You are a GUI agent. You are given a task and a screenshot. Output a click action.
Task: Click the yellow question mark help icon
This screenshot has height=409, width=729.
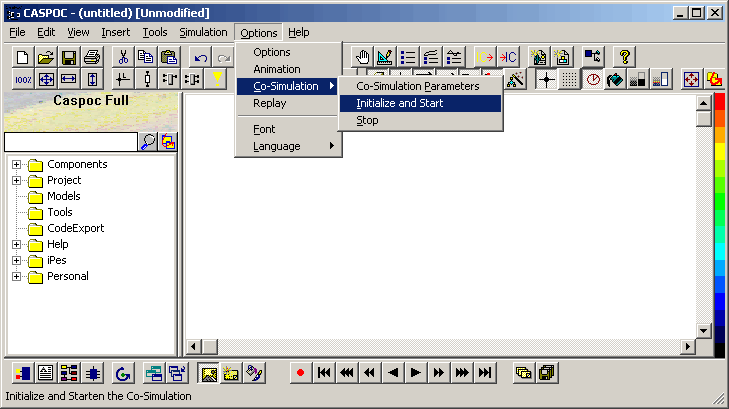pyautogui.click(x=624, y=57)
